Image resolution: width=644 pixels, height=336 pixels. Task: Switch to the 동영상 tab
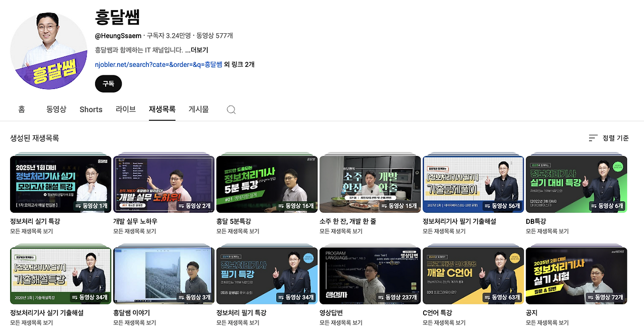coord(56,109)
